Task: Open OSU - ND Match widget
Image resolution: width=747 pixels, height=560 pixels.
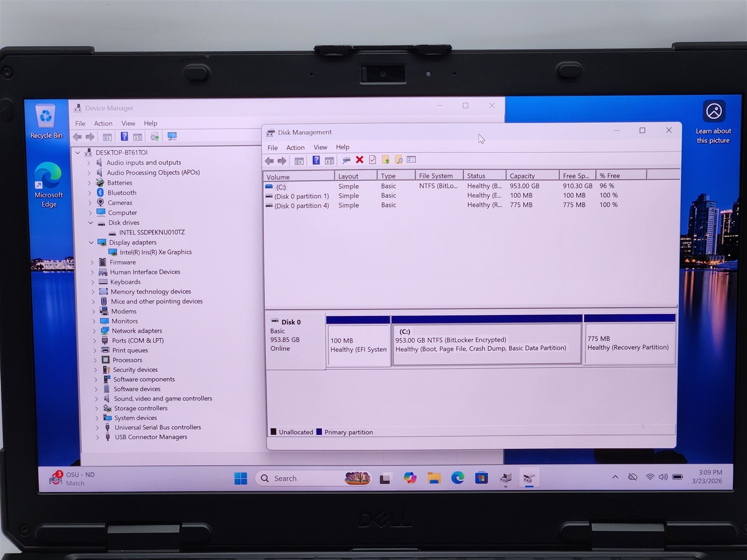Action: coord(72,478)
